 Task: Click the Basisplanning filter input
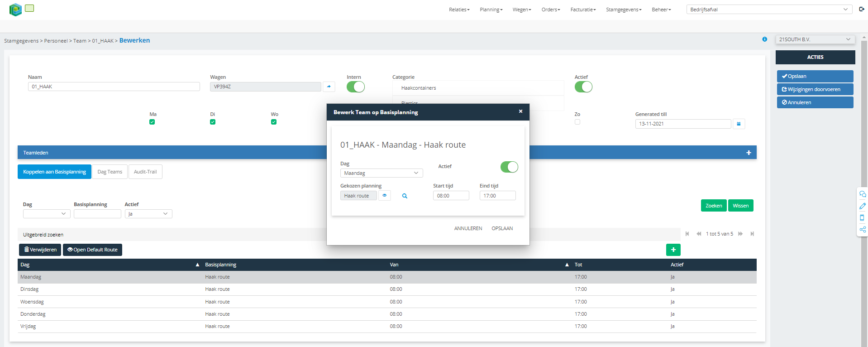97,214
